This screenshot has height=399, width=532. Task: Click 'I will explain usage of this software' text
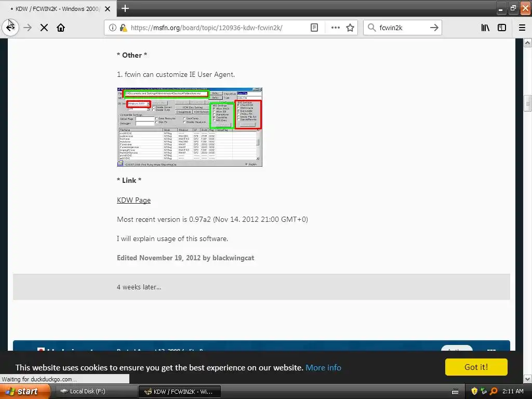pyautogui.click(x=172, y=239)
